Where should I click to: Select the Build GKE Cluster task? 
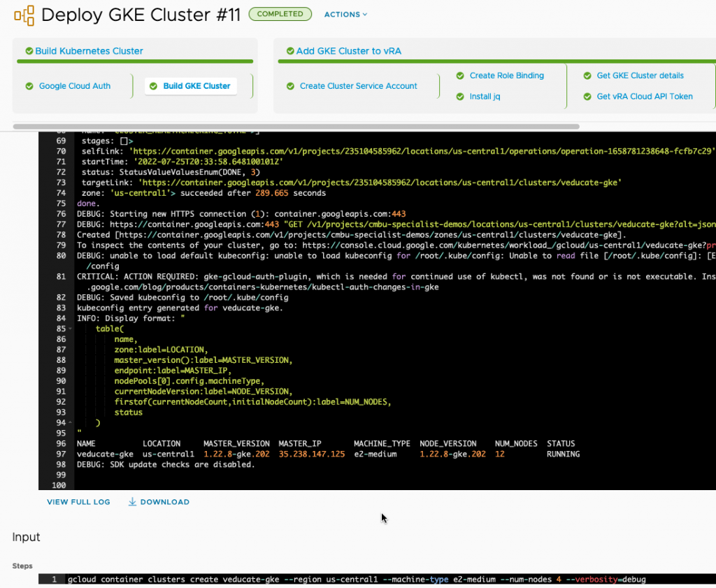(196, 86)
